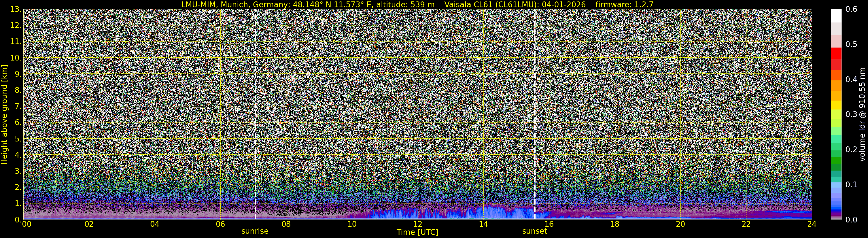Screen dimensions: 868x238
Task: Click the 'Vaisala CL61 (CL61LMU): 04-01-2026' title text
Action: (515, 4)
